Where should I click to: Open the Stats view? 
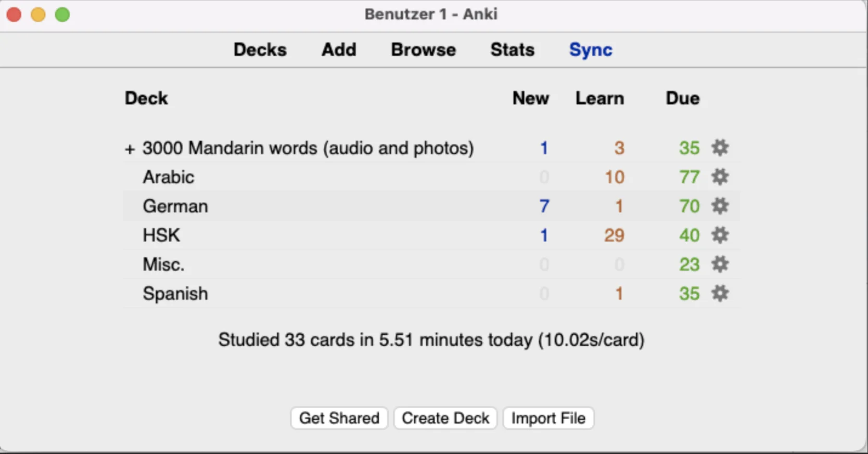(x=512, y=50)
